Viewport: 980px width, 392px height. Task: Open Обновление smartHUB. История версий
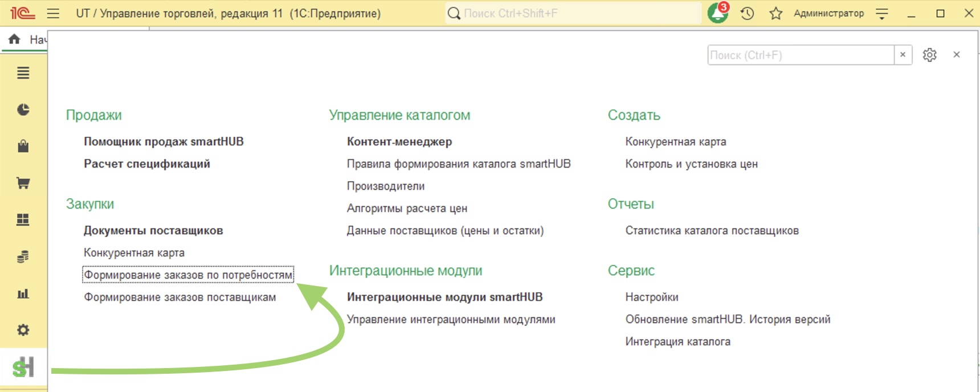[x=728, y=320]
